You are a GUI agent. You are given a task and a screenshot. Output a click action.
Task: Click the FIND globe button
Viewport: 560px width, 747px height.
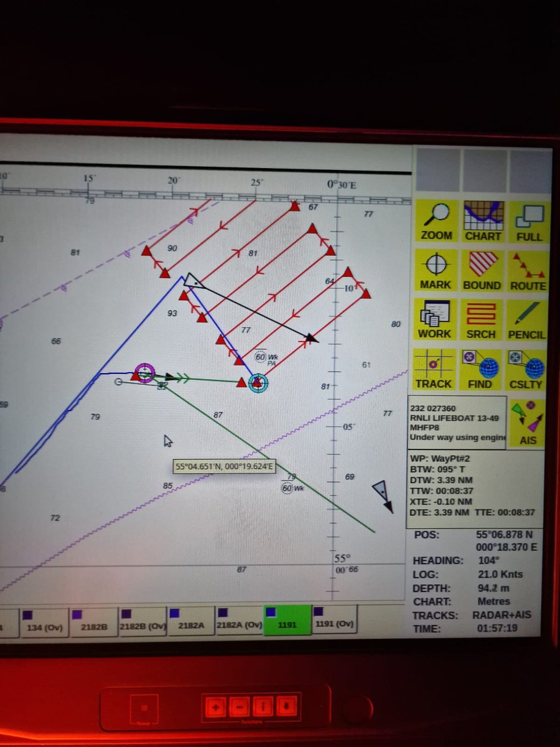[x=480, y=370]
